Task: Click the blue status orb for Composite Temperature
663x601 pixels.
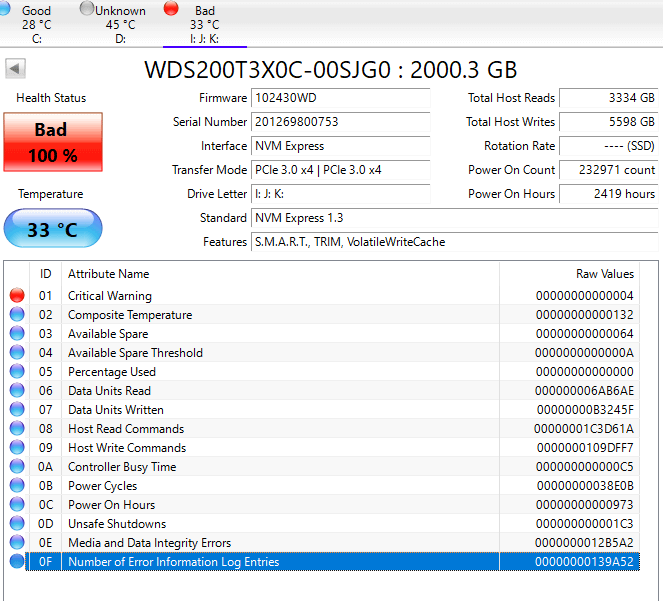Action: point(16,315)
